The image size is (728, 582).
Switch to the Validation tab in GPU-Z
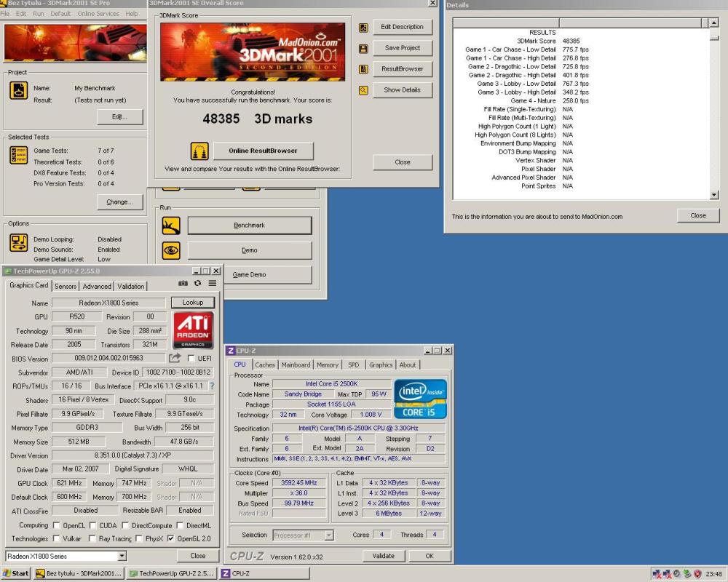[130, 287]
